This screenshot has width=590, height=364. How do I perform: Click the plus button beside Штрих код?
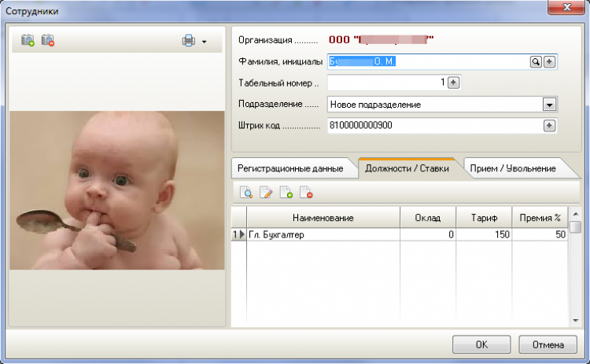(x=549, y=126)
